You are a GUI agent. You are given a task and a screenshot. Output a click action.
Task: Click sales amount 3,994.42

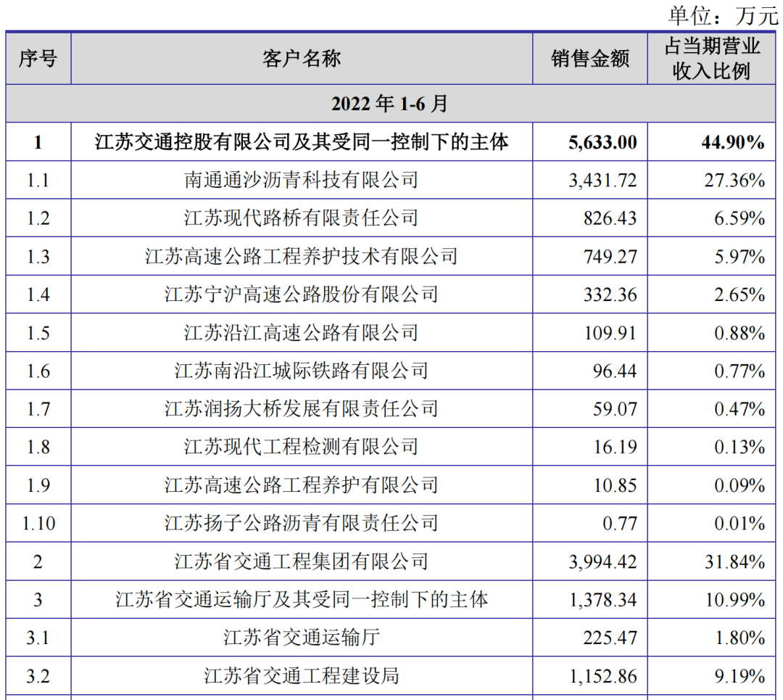point(602,562)
